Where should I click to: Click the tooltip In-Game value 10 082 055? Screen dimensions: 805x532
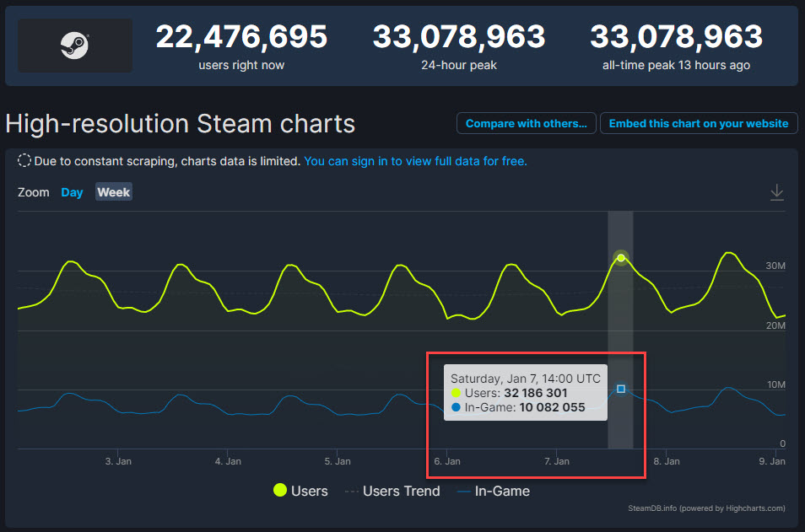[552, 407]
